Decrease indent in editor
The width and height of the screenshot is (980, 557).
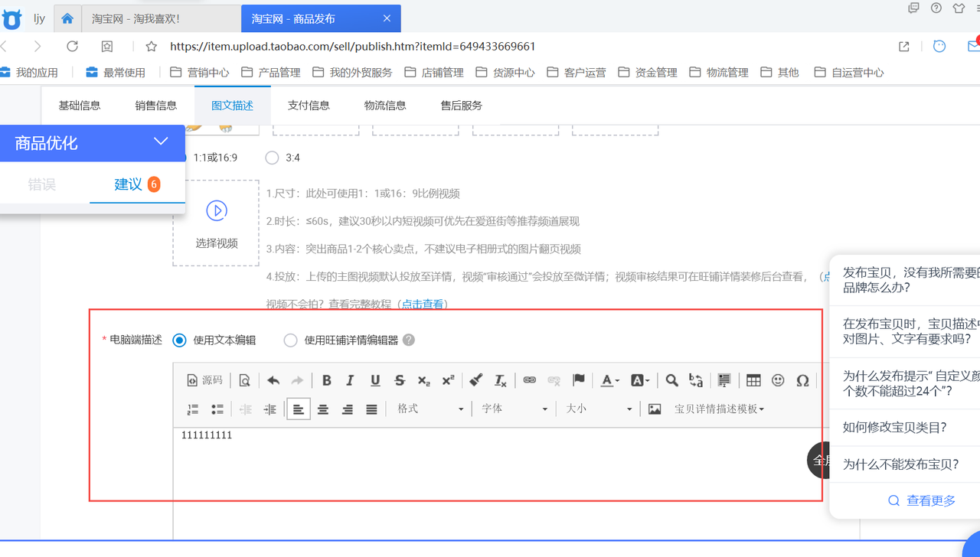[x=246, y=409]
